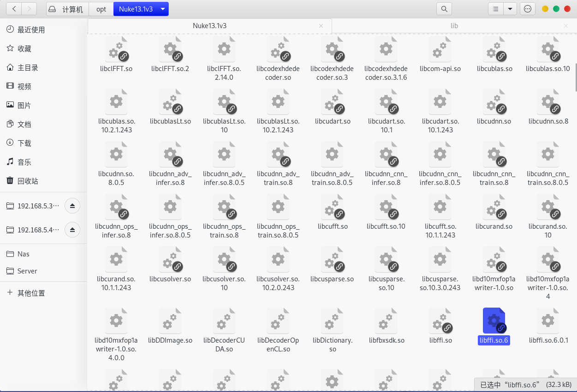
Task: Open view options dropdown arrow
Action: pyautogui.click(x=510, y=9)
